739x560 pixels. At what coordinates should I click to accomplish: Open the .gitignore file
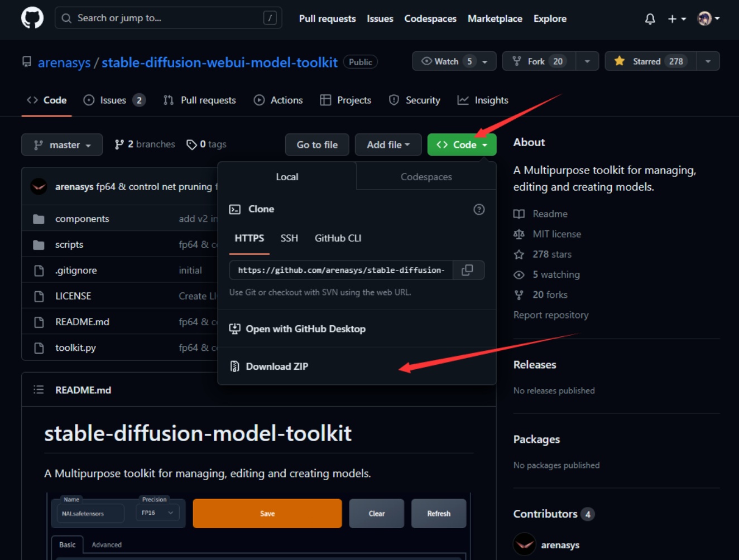(x=76, y=270)
